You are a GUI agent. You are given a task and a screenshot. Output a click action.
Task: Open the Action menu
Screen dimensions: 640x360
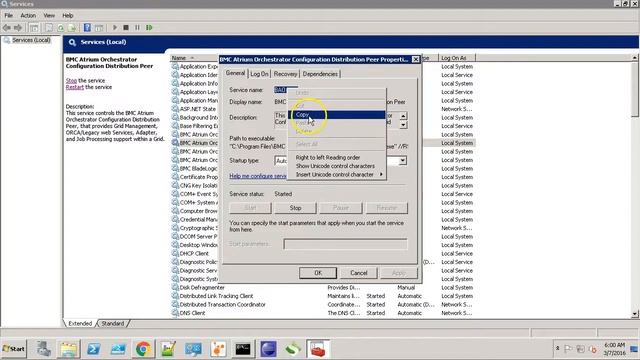pyautogui.click(x=28, y=16)
